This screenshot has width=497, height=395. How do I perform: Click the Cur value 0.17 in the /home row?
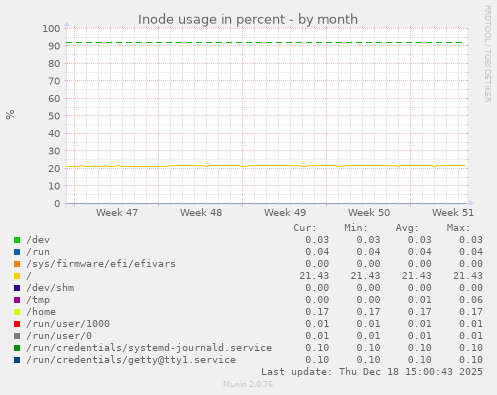(317, 312)
